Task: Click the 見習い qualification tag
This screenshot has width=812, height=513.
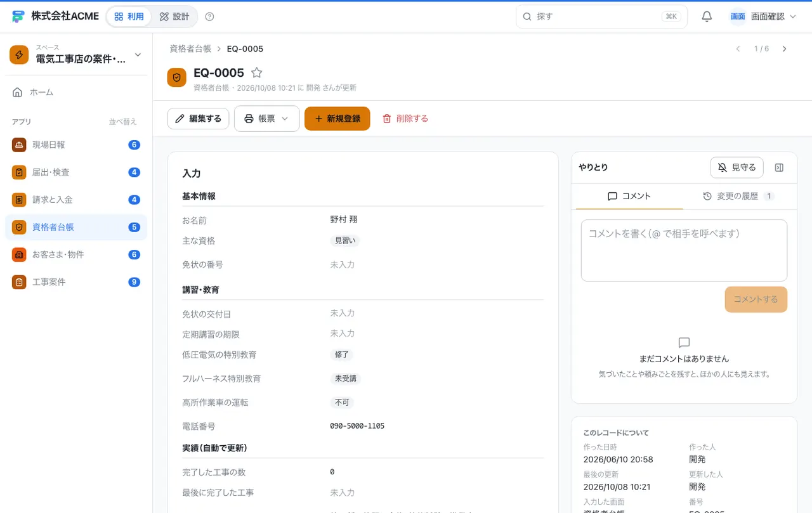Action: tap(345, 240)
